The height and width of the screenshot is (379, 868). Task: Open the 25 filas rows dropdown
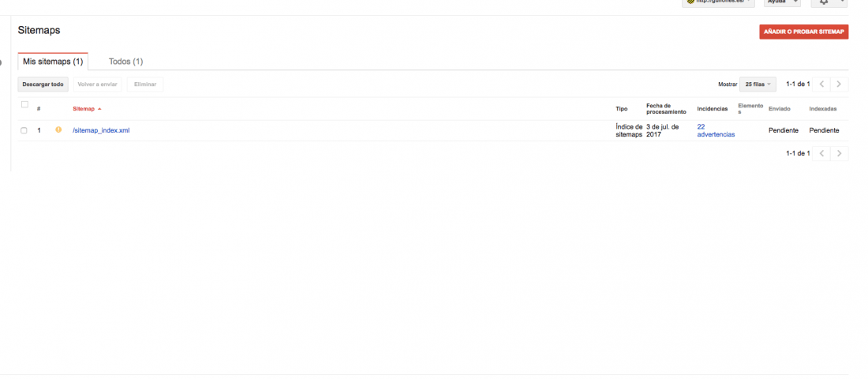(758, 84)
